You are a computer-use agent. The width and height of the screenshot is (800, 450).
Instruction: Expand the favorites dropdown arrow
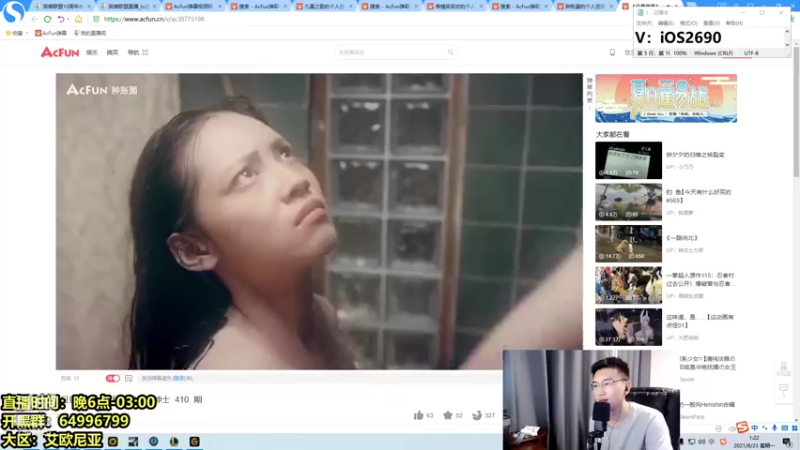point(27,33)
